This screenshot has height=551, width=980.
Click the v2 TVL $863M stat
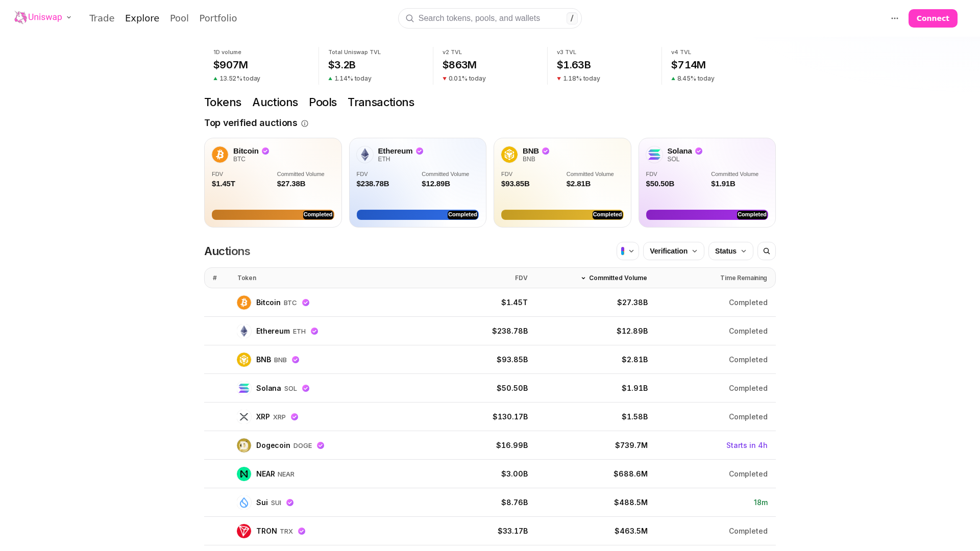point(464,65)
